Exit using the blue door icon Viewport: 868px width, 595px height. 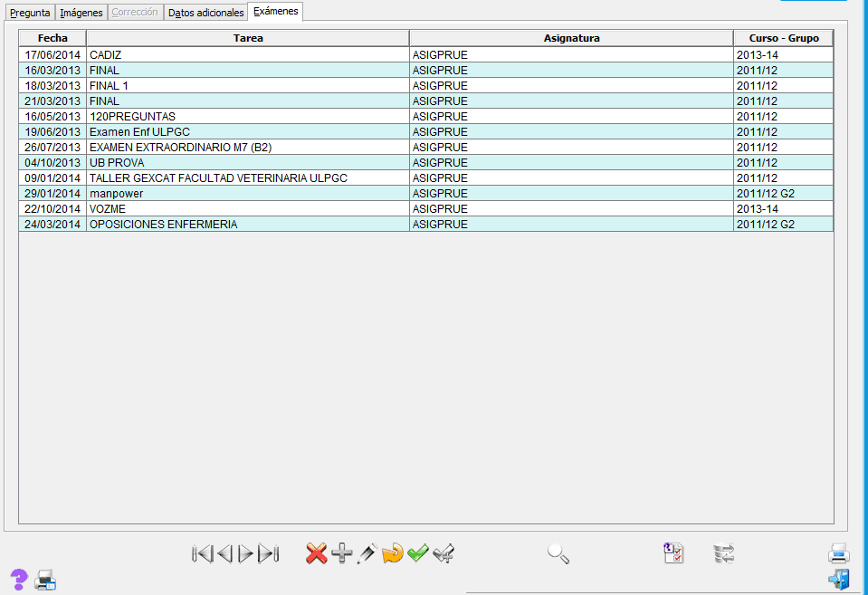(838, 579)
